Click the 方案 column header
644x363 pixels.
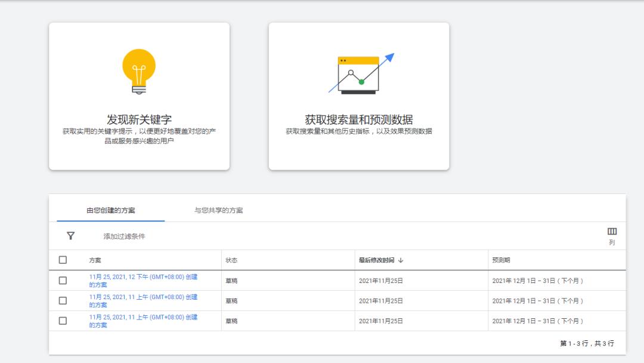pos(94,260)
